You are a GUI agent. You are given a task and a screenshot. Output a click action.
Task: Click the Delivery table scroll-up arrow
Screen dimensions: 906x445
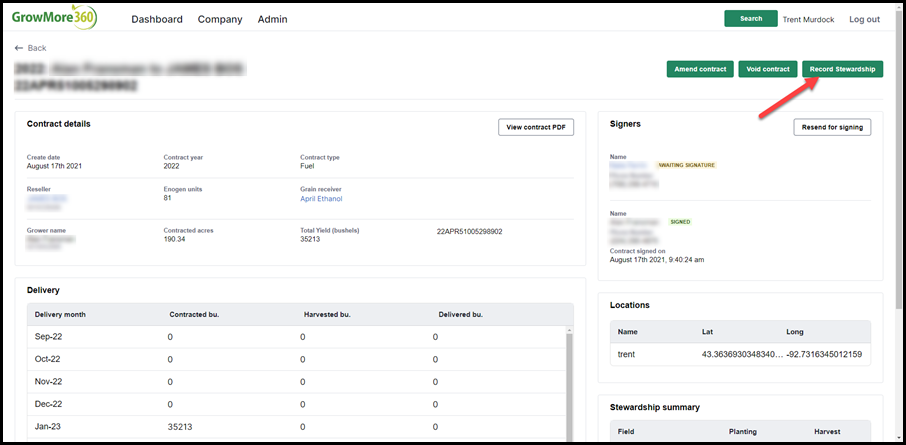point(569,331)
